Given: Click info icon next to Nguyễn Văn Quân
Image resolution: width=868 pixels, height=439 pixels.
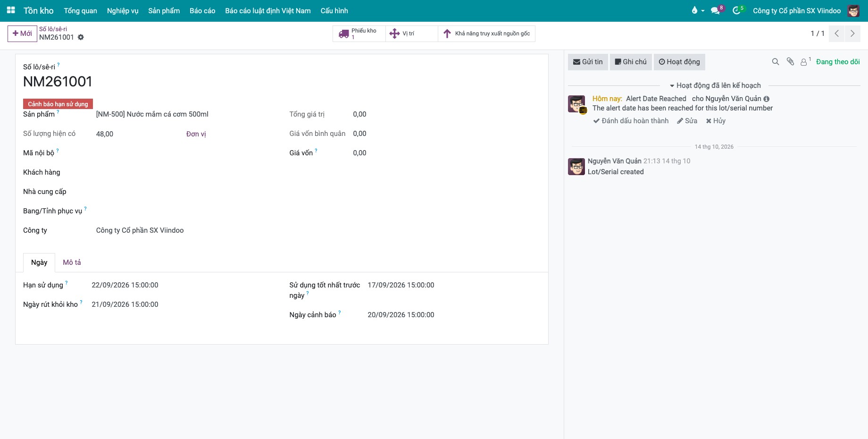Looking at the screenshot, I should tap(767, 99).
